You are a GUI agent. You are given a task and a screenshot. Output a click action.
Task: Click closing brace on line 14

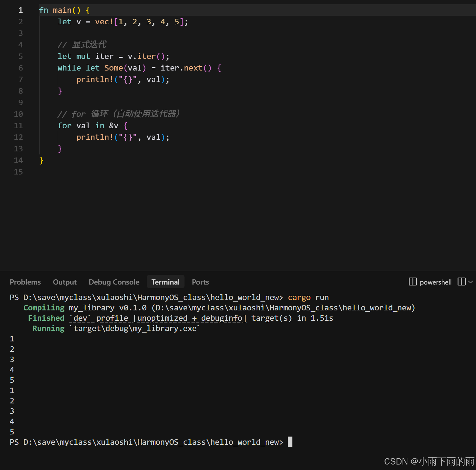click(41, 160)
